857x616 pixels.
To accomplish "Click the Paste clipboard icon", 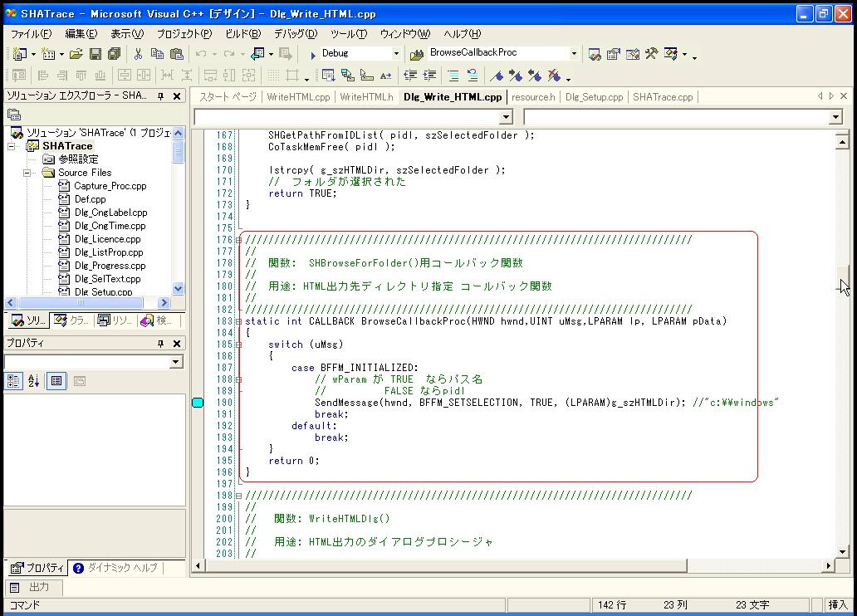I will pos(177,54).
